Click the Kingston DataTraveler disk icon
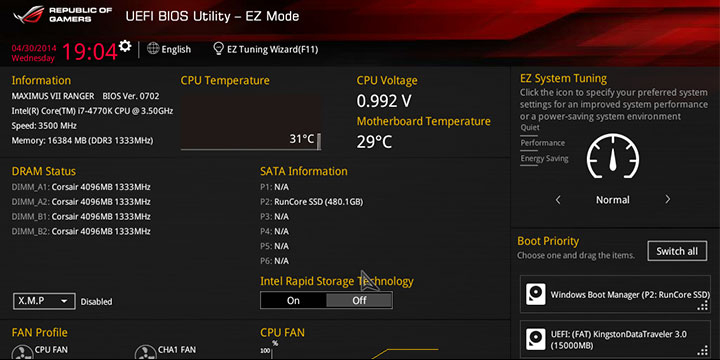The height and width of the screenshot is (360, 720). [535, 338]
